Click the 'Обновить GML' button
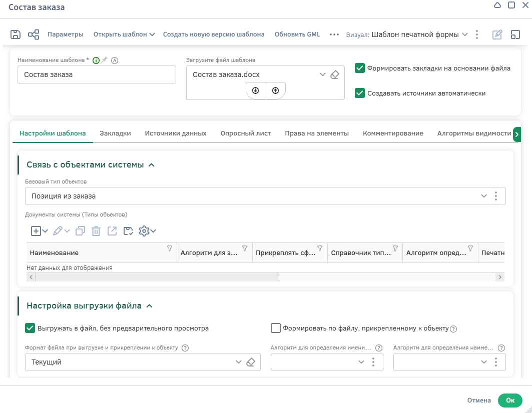This screenshot has width=532, height=413. pos(297,34)
